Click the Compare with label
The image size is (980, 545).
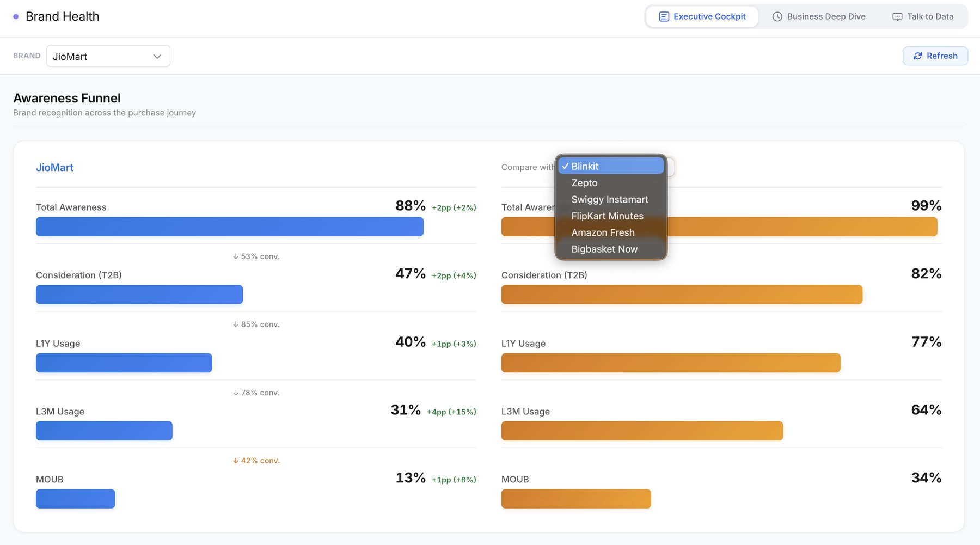click(528, 167)
